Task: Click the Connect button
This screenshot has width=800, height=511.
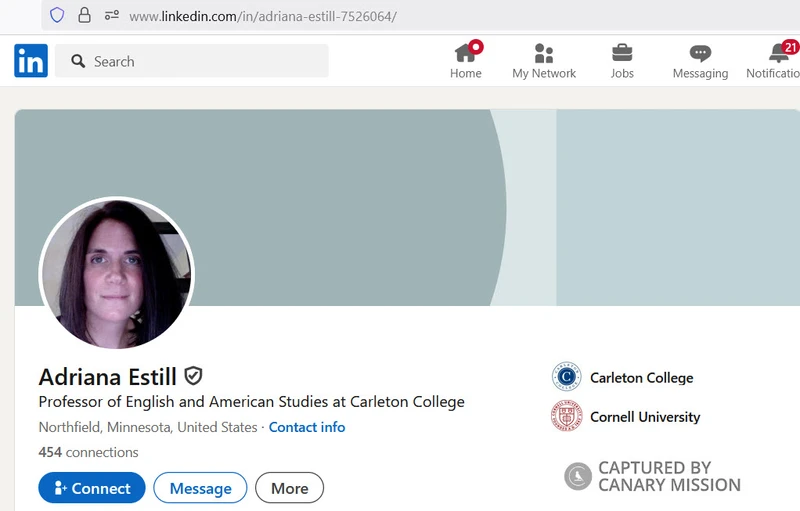Action: pos(92,488)
